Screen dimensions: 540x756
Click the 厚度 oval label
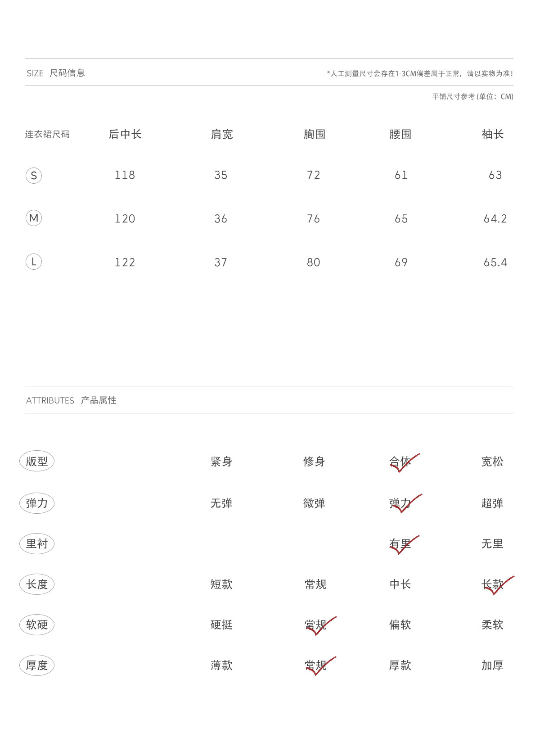[x=37, y=665]
